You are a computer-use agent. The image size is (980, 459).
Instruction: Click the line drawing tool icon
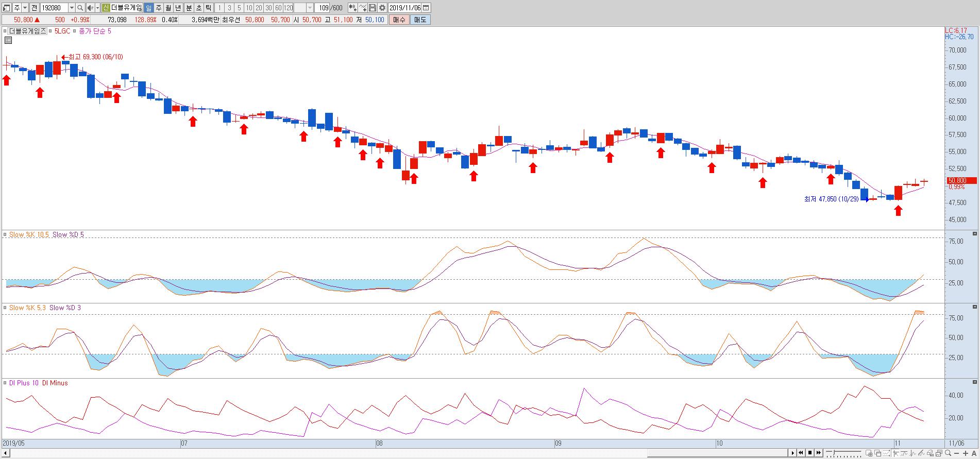coord(363,8)
